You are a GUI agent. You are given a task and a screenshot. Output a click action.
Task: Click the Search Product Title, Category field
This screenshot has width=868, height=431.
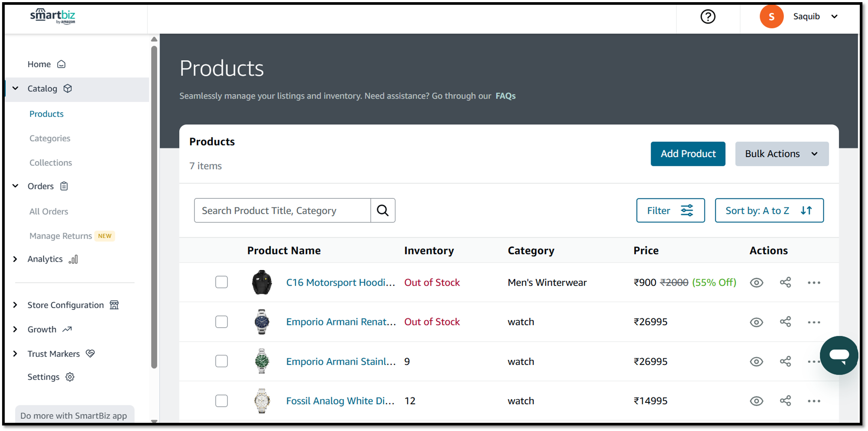coord(283,211)
